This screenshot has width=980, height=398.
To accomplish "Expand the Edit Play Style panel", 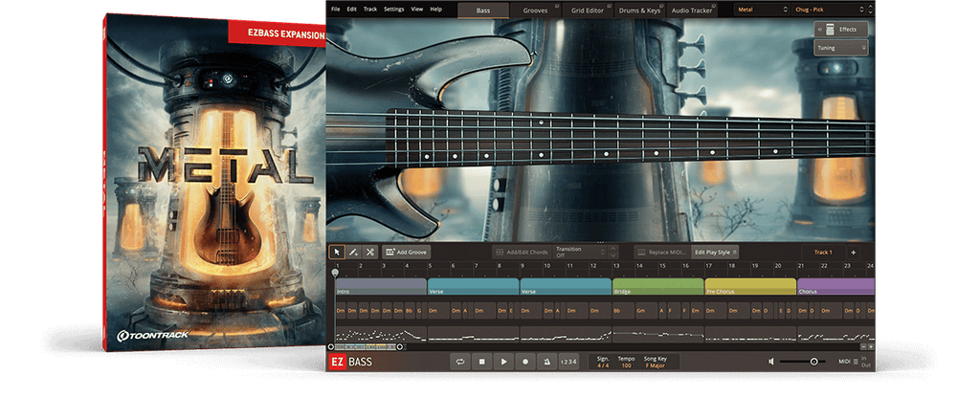I will (715, 253).
